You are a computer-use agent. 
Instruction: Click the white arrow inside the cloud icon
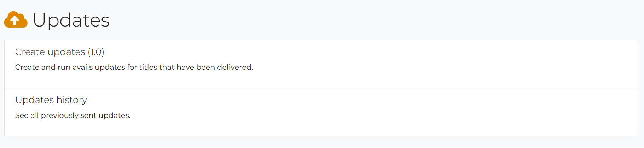coord(14,21)
